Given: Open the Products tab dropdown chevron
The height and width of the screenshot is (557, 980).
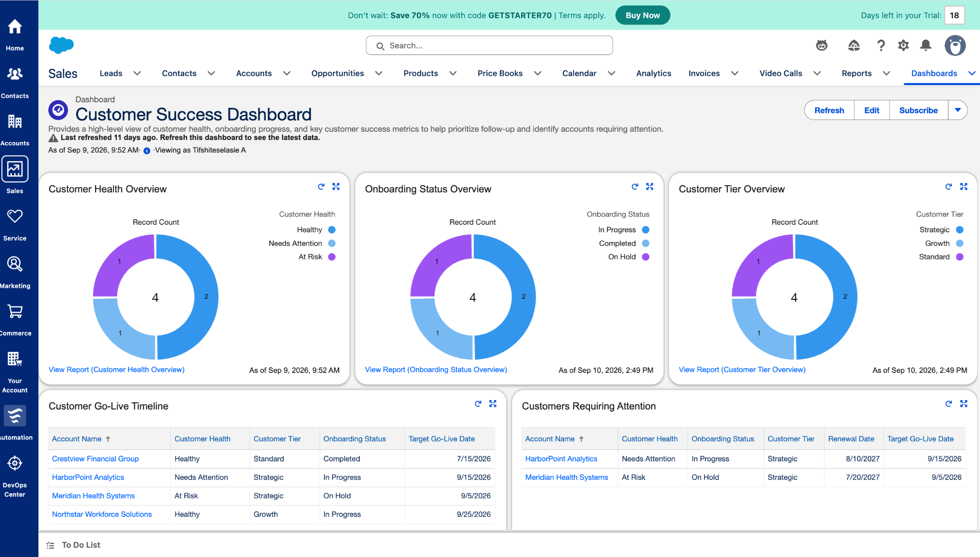Looking at the screenshot, I should pyautogui.click(x=453, y=73).
